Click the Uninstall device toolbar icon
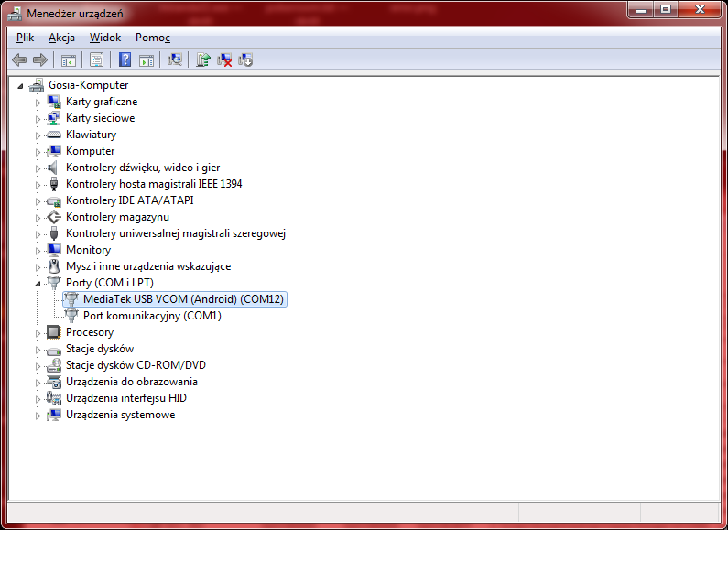The image size is (728, 562). [x=224, y=59]
